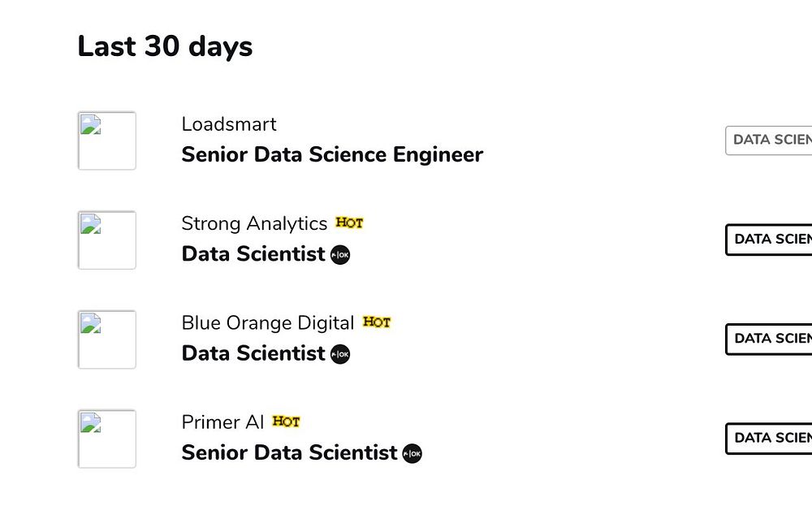Viewport: 812px width, 532px height.
Task: Open the Strong Analytics Data Scientist listing
Action: tap(253, 254)
